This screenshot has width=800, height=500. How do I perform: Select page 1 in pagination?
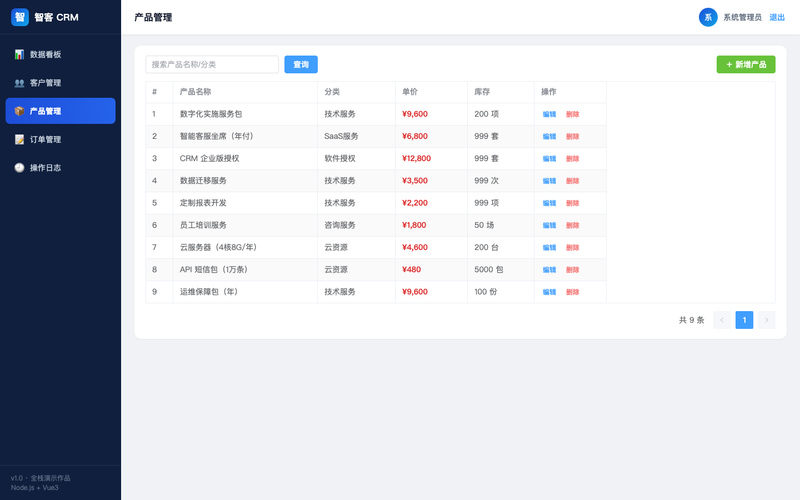click(744, 320)
